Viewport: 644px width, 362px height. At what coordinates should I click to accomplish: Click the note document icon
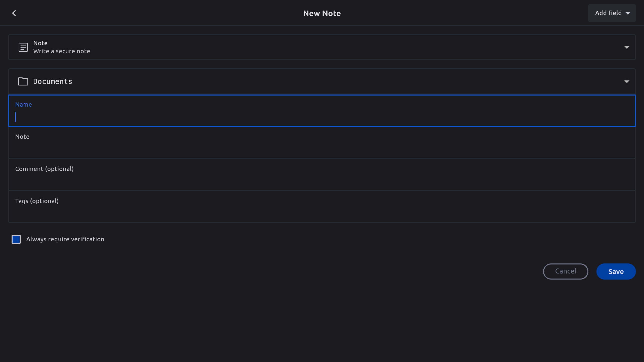(x=23, y=47)
